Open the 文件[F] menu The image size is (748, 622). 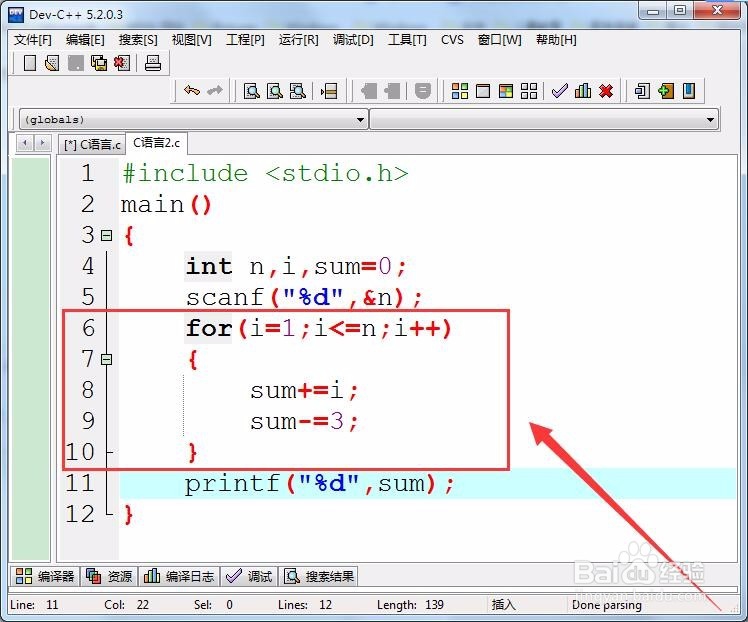[32, 40]
